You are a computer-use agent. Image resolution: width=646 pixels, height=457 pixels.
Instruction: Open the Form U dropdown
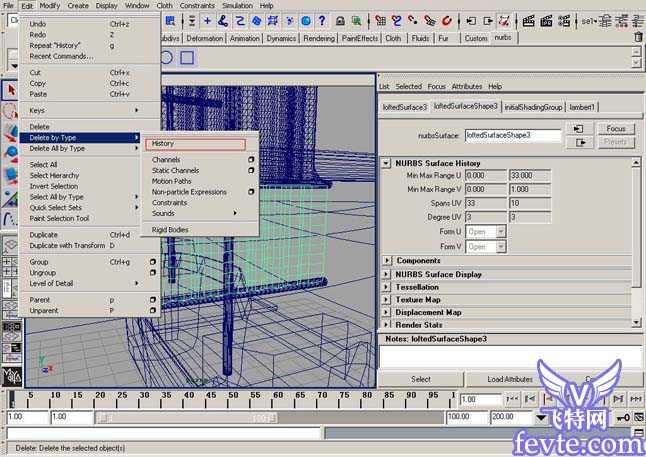(x=501, y=232)
